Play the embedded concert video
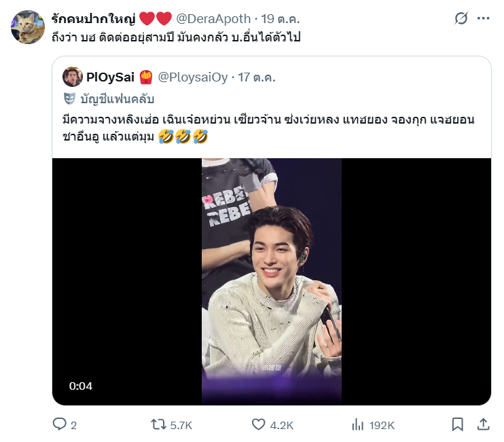504x442 pixels. [x=272, y=281]
